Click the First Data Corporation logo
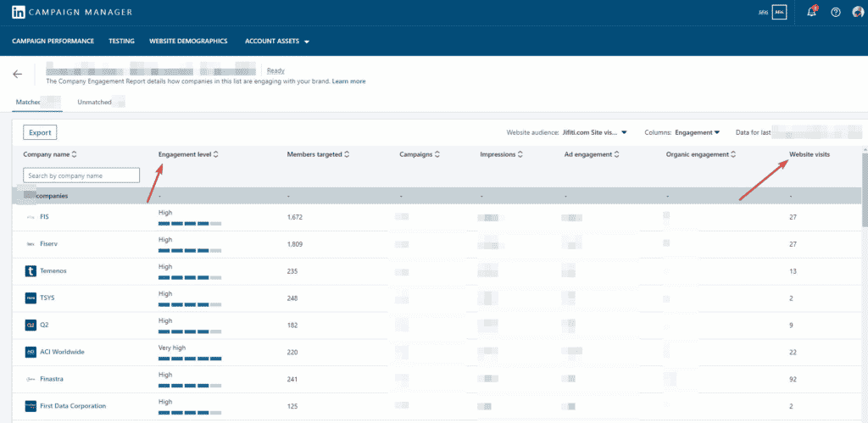 (x=31, y=406)
